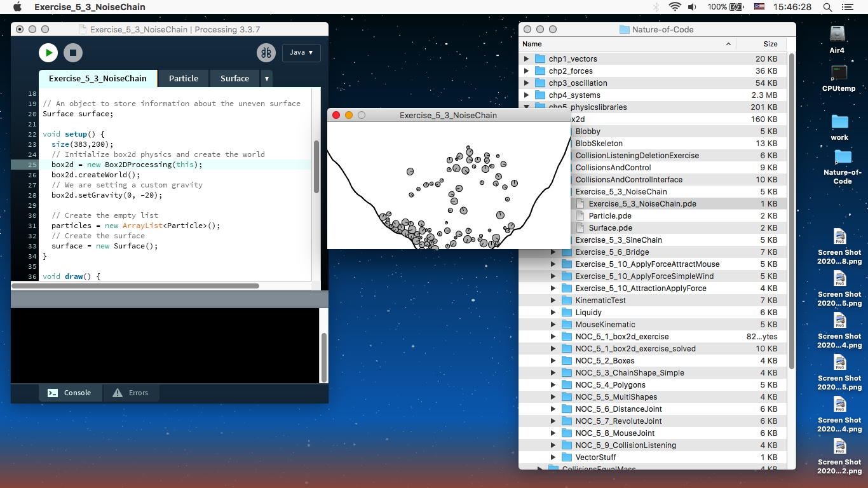868x488 pixels.
Task: Enable the debugger butterfly icon
Action: pos(266,53)
